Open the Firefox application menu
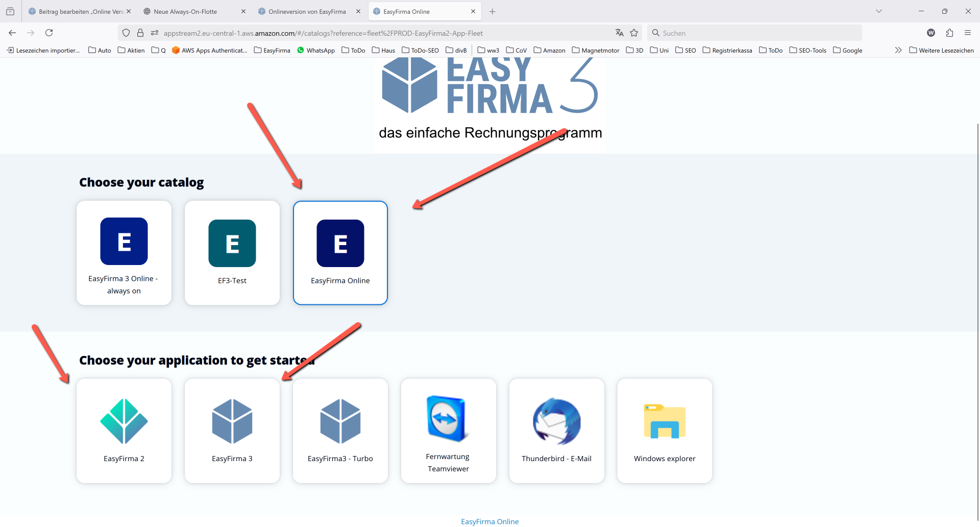Image resolution: width=980 pixels, height=527 pixels. pyautogui.click(x=967, y=33)
